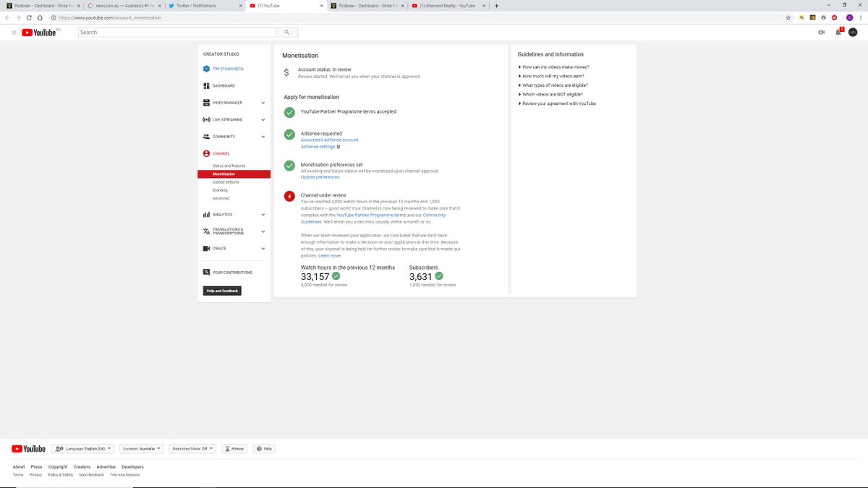
Task: Click the Help and feedback button
Action: pos(222,291)
